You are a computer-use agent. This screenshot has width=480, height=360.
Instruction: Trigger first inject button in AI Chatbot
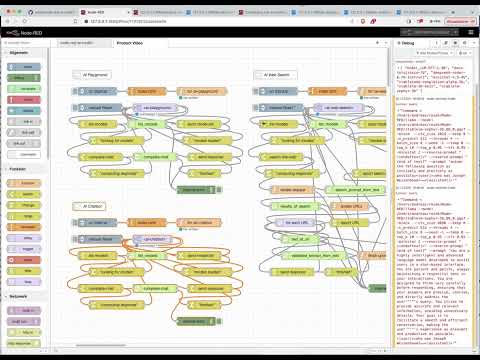click(75, 222)
